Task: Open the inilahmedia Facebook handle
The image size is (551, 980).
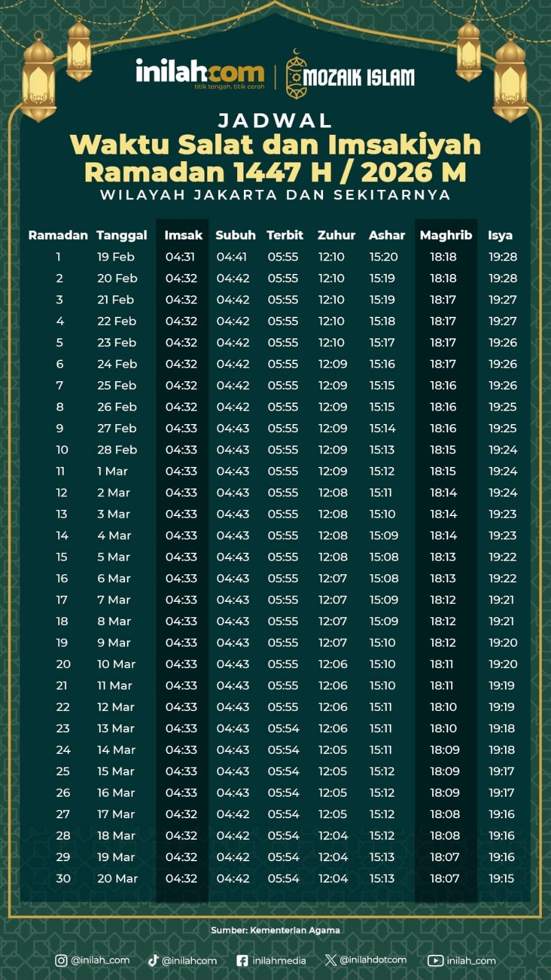Action: 279,960
